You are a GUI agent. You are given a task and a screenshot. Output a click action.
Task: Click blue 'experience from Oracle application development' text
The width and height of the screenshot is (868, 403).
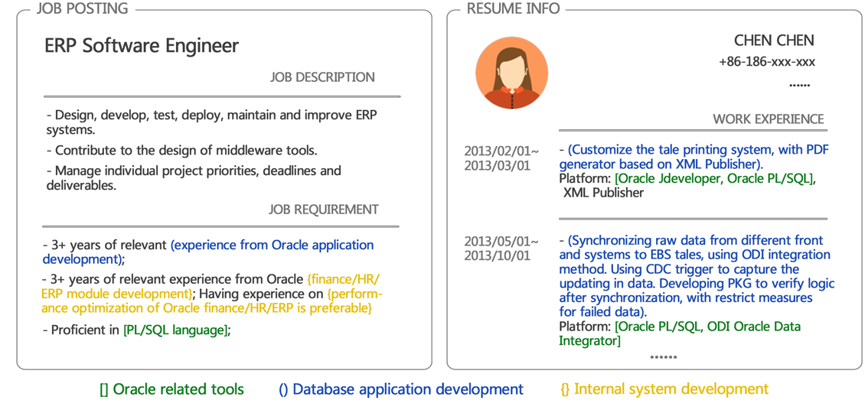pos(272,245)
